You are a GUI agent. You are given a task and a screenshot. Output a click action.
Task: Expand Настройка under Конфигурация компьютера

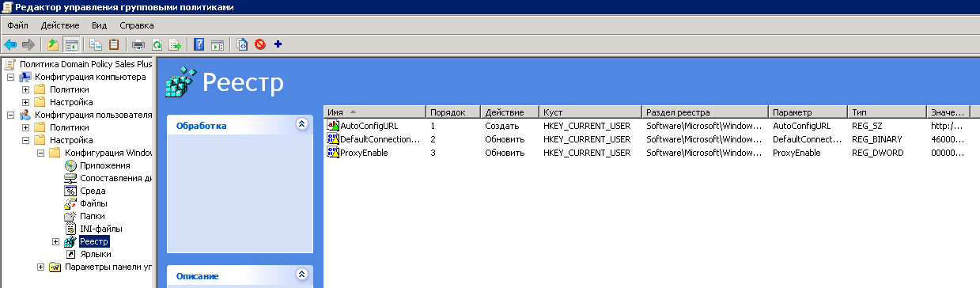click(25, 102)
